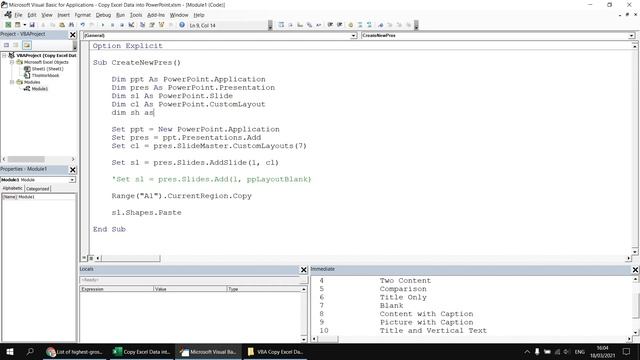Viewport: 640px width, 360px height.
Task: Switch to the Categorized properties tab
Action: pyautogui.click(x=38, y=189)
